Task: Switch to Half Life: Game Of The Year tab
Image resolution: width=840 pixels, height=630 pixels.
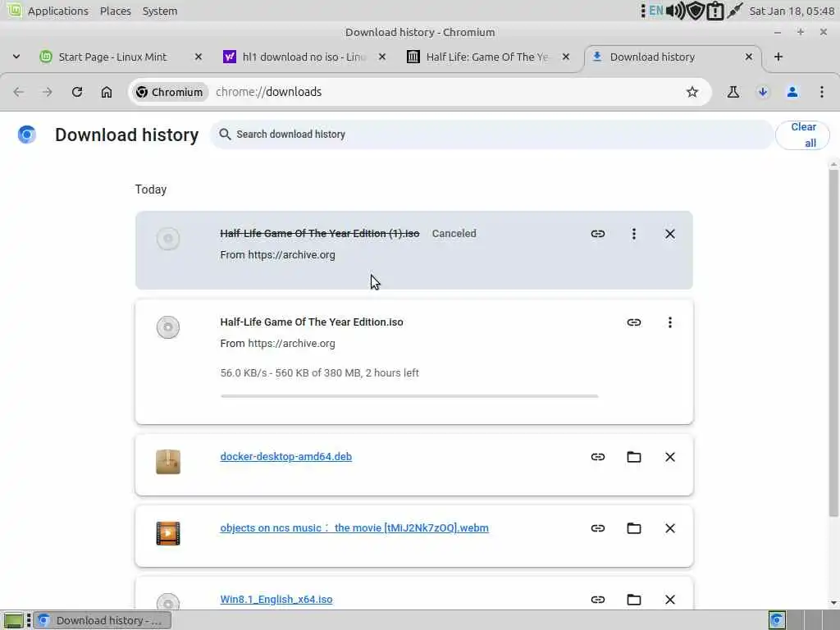Action: point(487,57)
